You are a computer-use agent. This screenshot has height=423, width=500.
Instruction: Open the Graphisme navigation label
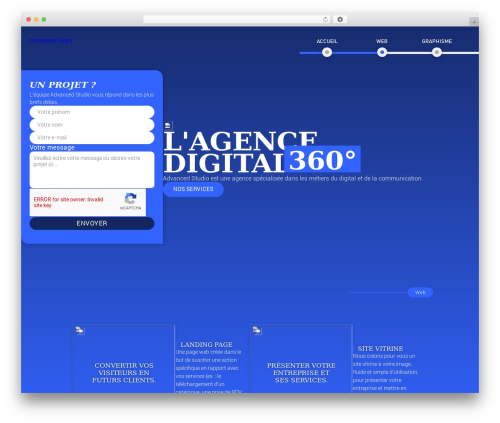click(x=437, y=41)
